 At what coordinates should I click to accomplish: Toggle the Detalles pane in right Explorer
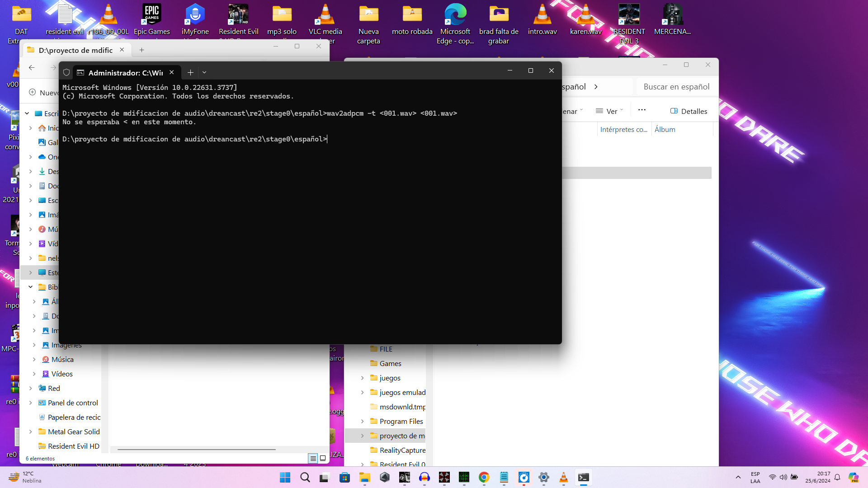coord(689,111)
